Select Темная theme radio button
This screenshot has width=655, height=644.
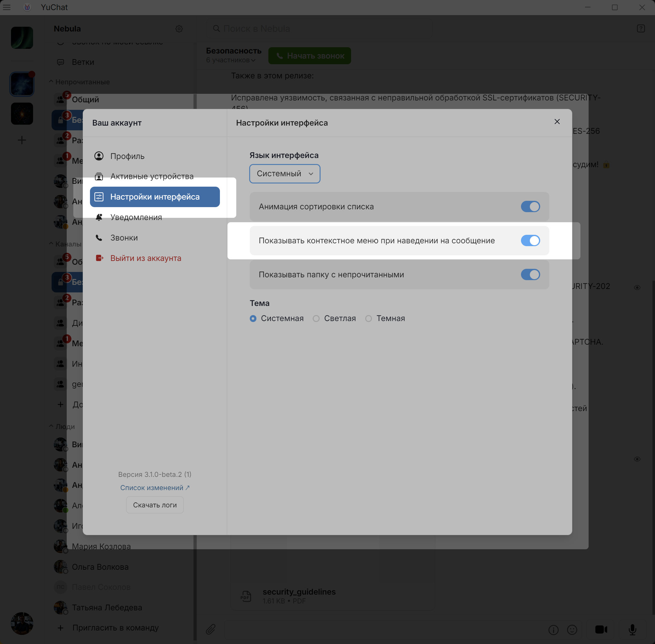[x=368, y=318]
